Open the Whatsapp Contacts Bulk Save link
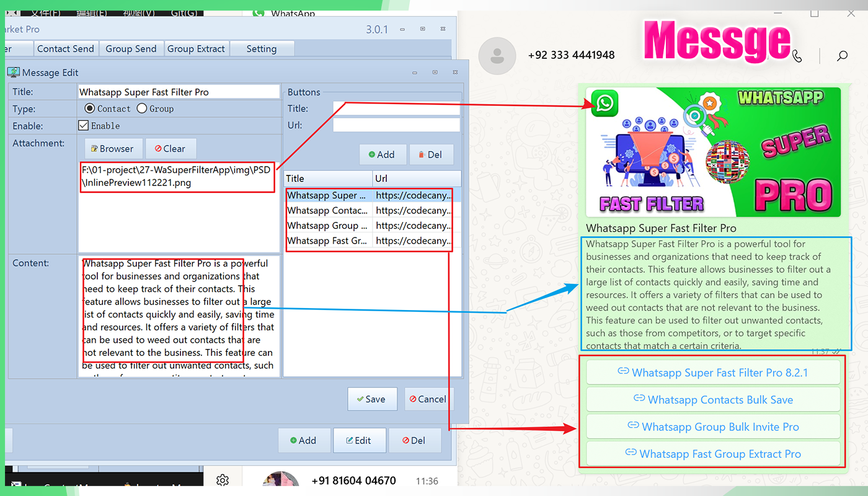 pyautogui.click(x=712, y=400)
